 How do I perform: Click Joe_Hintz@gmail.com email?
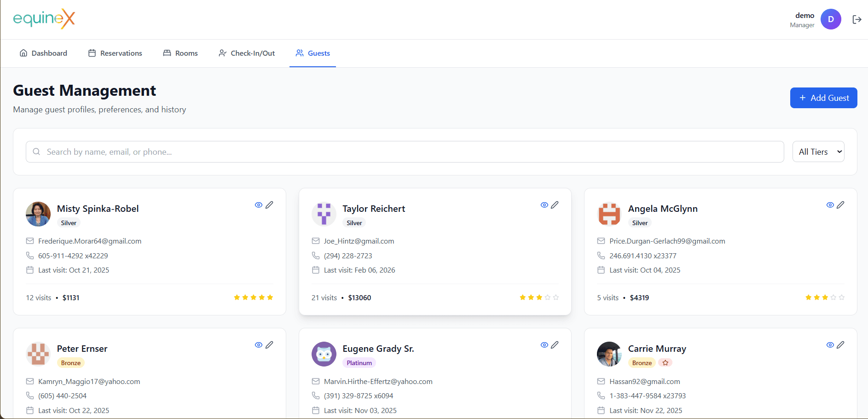click(359, 241)
